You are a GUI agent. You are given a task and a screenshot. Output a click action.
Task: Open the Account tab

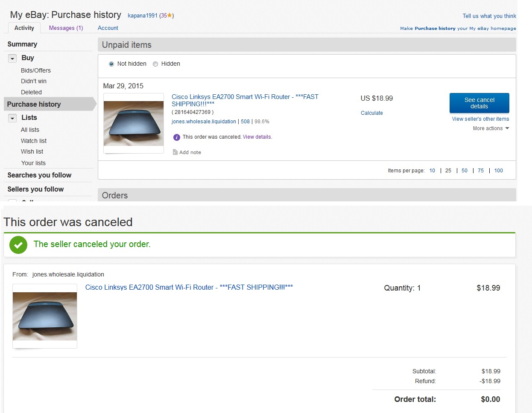pyautogui.click(x=108, y=28)
